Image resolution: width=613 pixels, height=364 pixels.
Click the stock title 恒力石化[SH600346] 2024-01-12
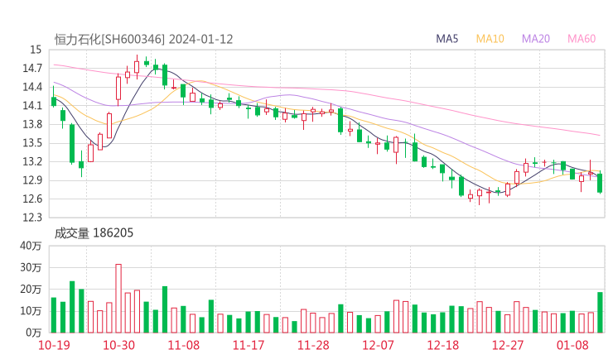pyautogui.click(x=143, y=40)
